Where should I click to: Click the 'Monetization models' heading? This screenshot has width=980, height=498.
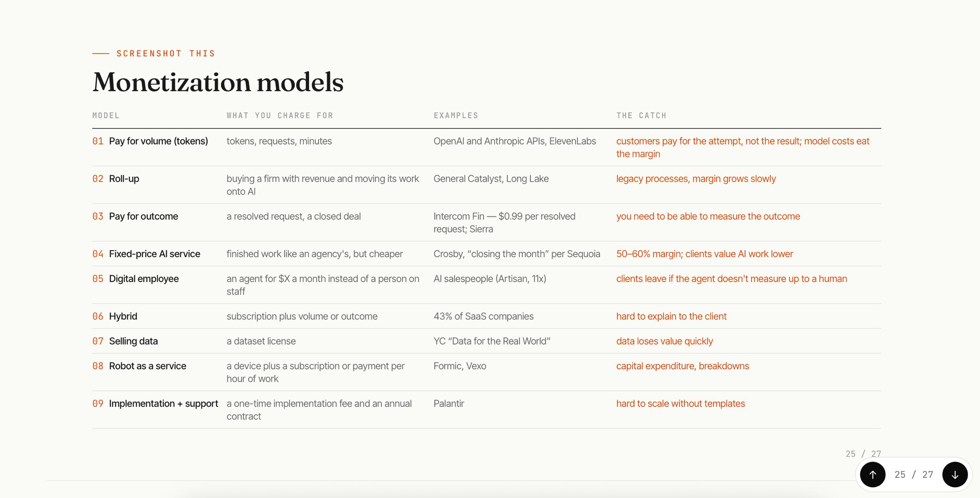tap(218, 82)
